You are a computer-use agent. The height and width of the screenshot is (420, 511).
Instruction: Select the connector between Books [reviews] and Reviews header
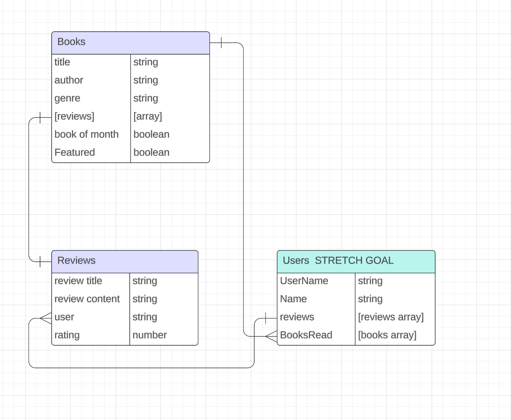click(x=29, y=189)
